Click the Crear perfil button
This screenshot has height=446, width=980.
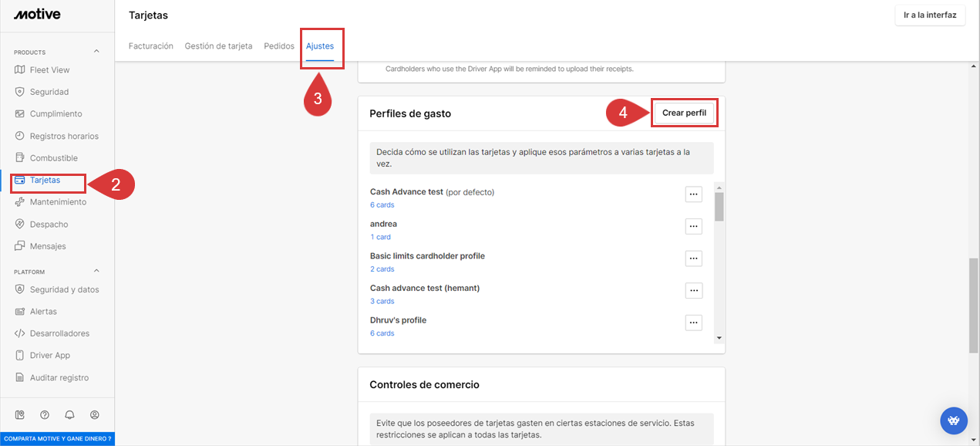click(684, 113)
